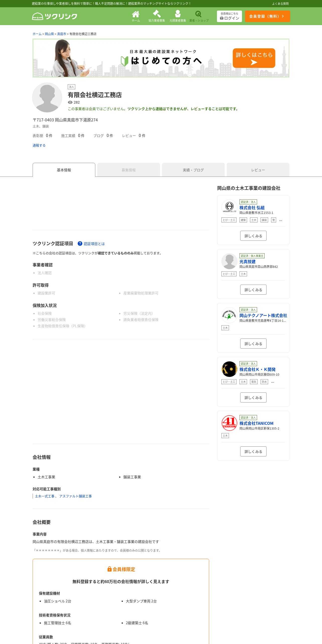The height and width of the screenshot is (644, 322).
Task: Go to ホーム via the house icon
Action: tap(136, 16)
